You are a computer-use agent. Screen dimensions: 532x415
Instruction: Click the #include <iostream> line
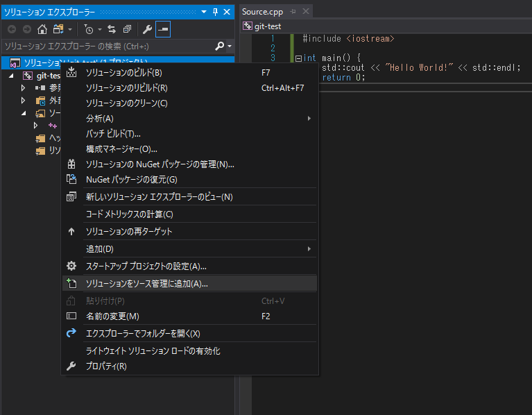348,39
